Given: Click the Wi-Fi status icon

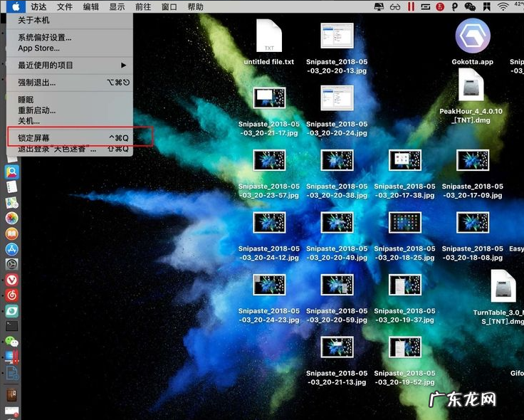Looking at the screenshot, I should pyautogui.click(x=503, y=6).
